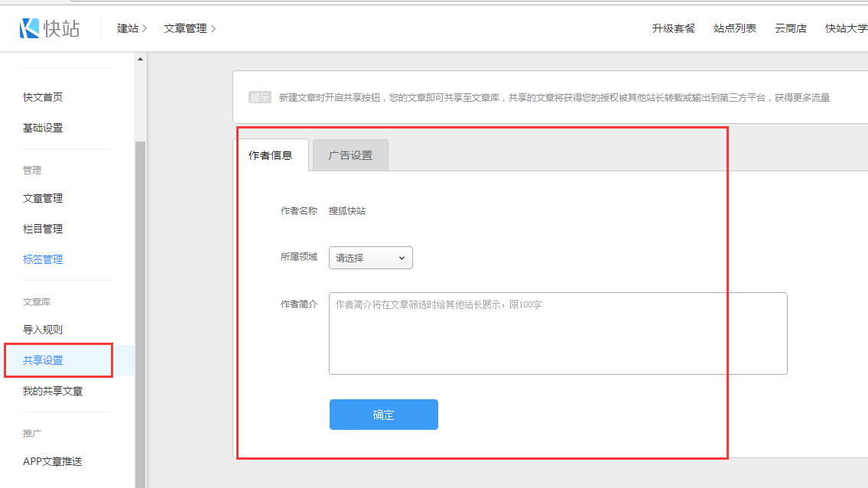Open the 云商店 link
This screenshot has width=868, height=488.
791,28
